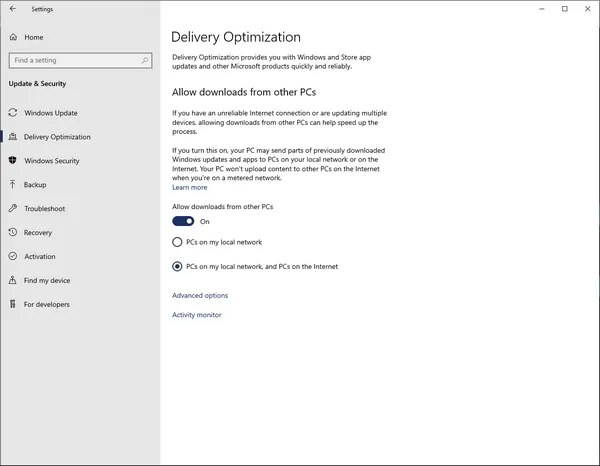Click the Windows Update sync icon
This screenshot has height=466, width=600.
[x=13, y=112]
